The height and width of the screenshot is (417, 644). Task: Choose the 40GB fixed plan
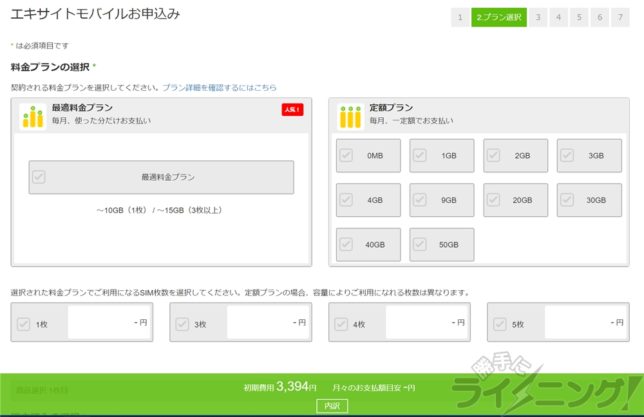(368, 244)
